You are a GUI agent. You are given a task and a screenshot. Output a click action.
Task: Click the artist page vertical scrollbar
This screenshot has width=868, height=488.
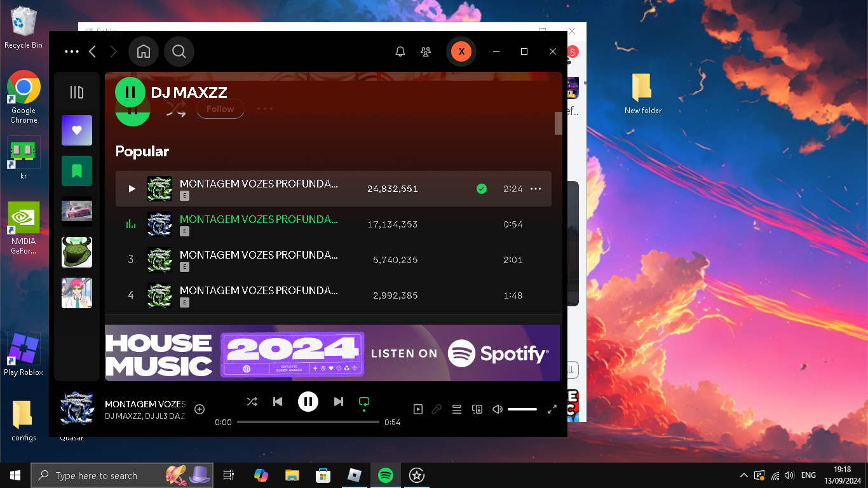pyautogui.click(x=559, y=123)
